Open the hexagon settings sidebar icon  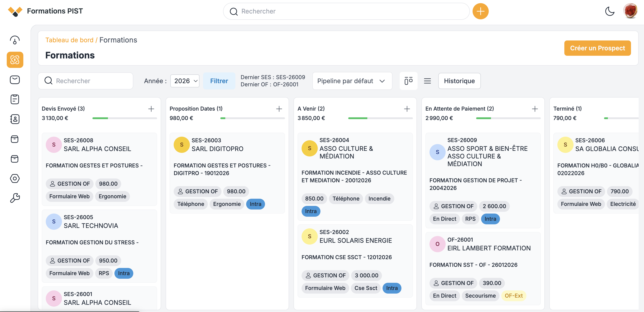pyautogui.click(x=15, y=178)
